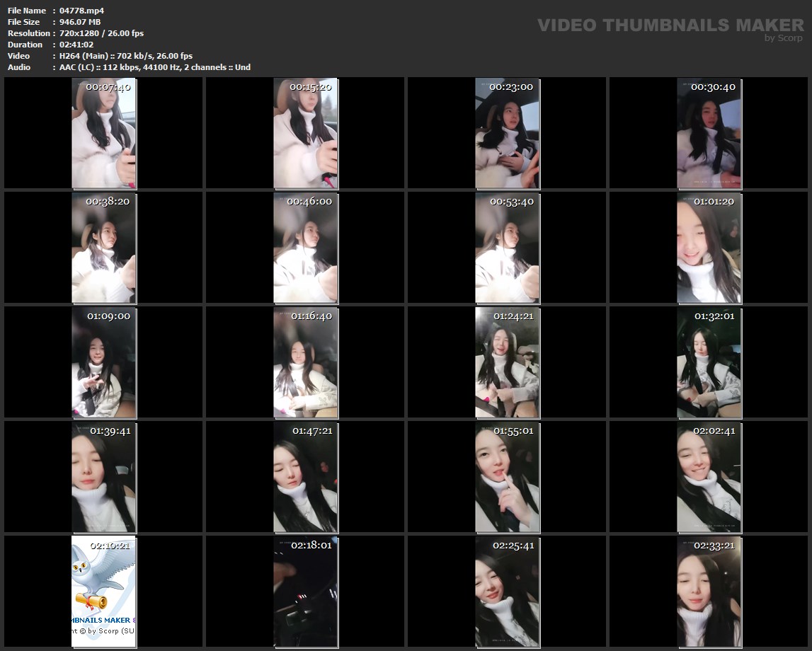Click the thumbnail stamped 00:07:40
The width and height of the screenshot is (812, 651).
point(104,133)
